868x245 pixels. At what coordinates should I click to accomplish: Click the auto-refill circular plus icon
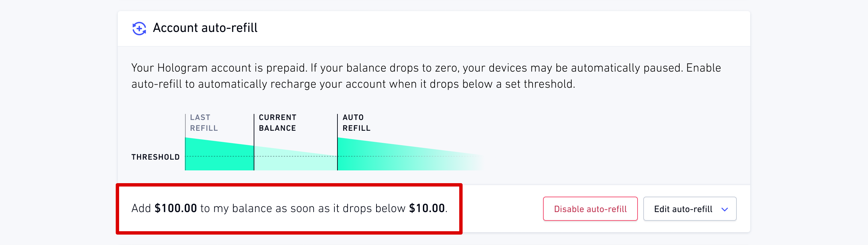(x=139, y=29)
